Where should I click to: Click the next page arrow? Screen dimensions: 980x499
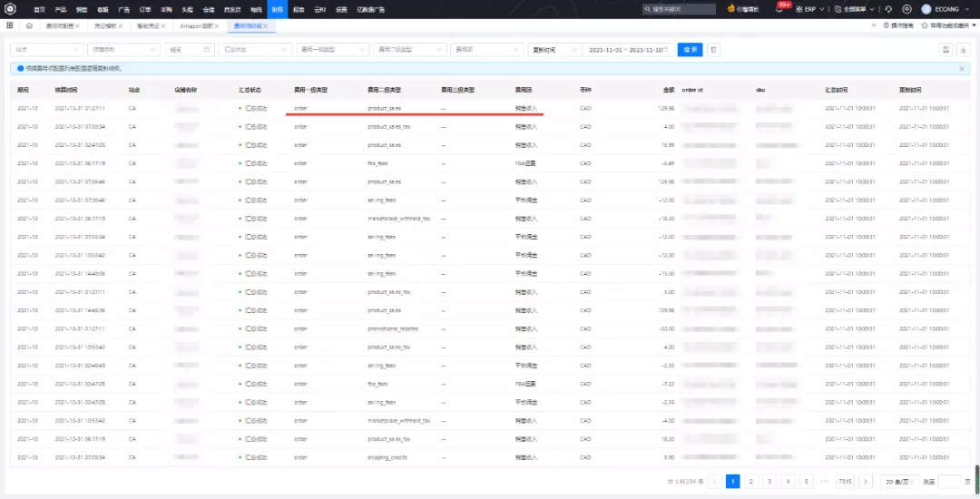pos(866,481)
